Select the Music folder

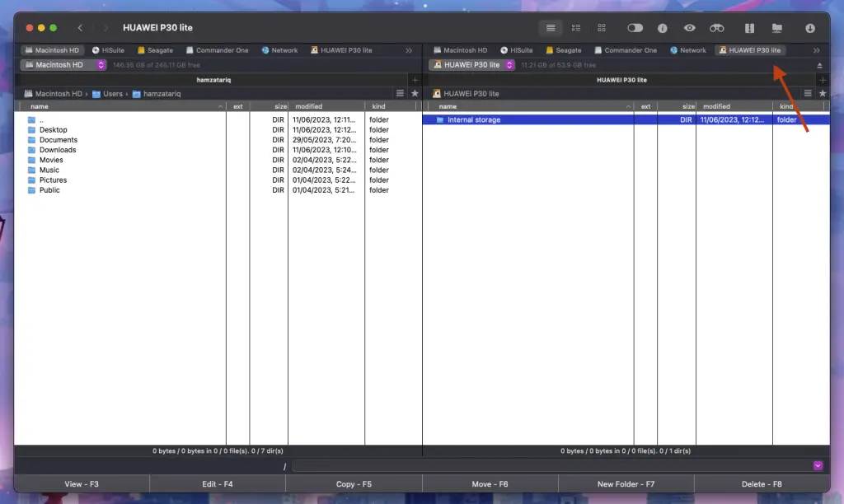point(218,170)
